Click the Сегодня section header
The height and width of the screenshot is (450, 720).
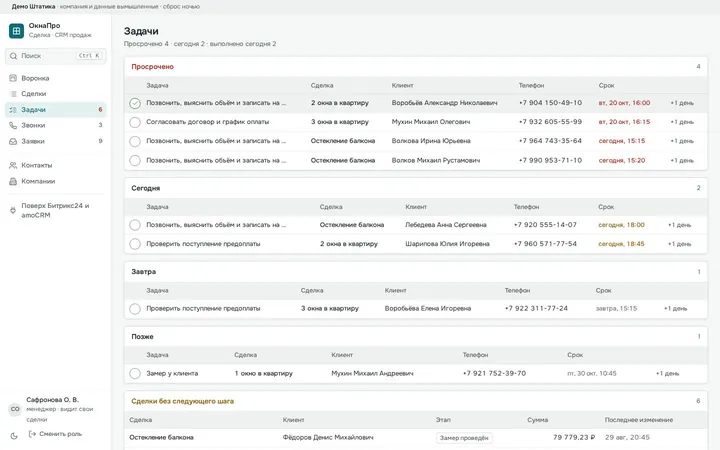pyautogui.click(x=146, y=188)
